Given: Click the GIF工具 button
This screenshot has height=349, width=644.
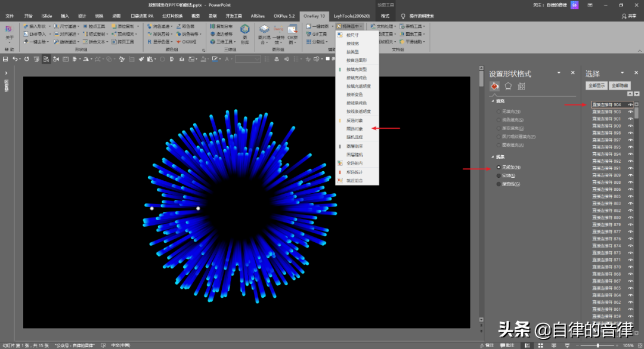Looking at the screenshot, I should 317,34.
